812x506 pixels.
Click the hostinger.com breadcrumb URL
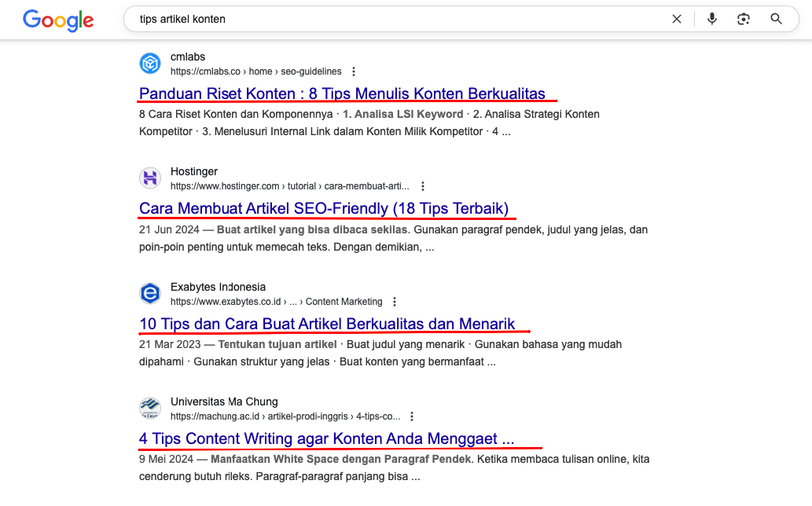point(289,186)
